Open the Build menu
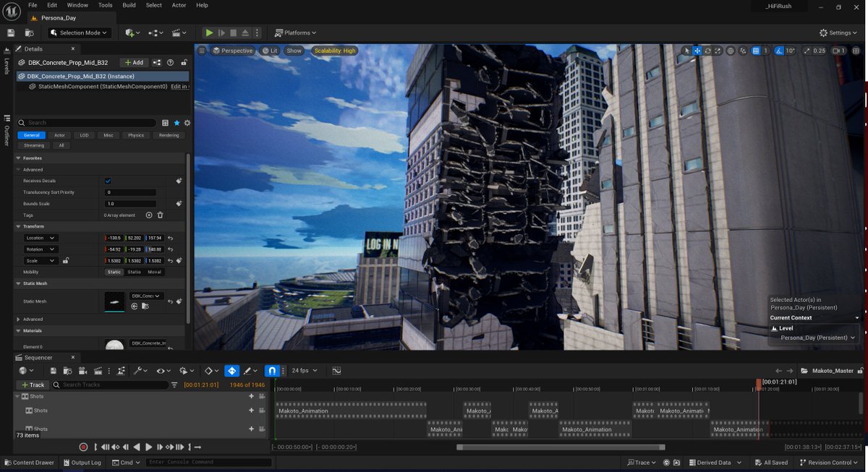 pos(129,5)
